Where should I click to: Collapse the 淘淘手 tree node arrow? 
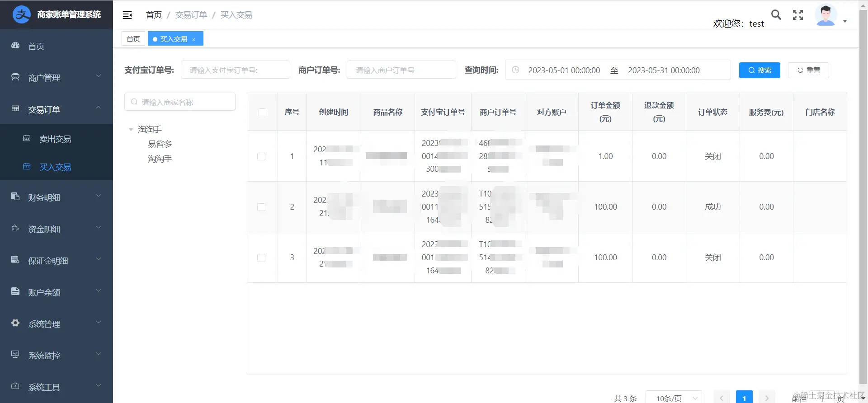tap(131, 130)
